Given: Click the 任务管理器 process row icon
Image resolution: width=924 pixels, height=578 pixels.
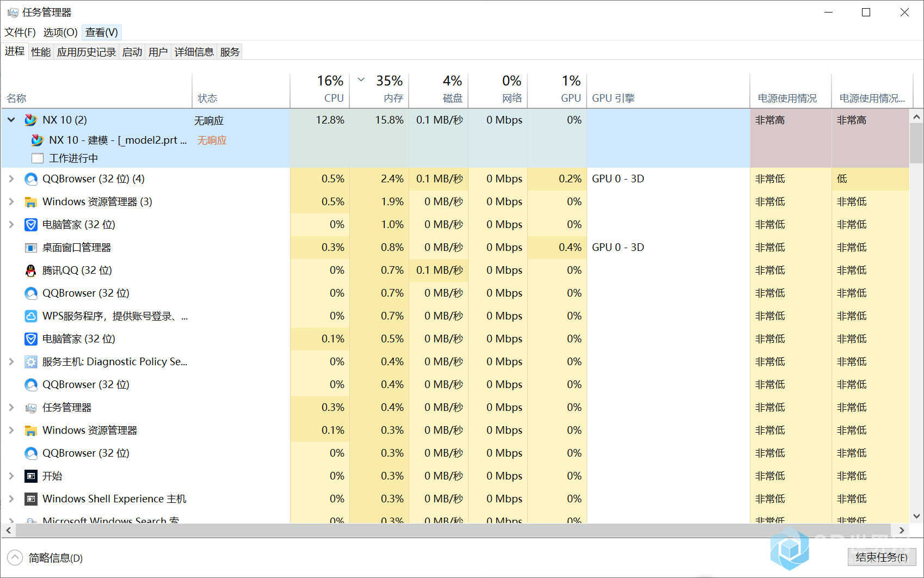Looking at the screenshot, I should click(31, 408).
